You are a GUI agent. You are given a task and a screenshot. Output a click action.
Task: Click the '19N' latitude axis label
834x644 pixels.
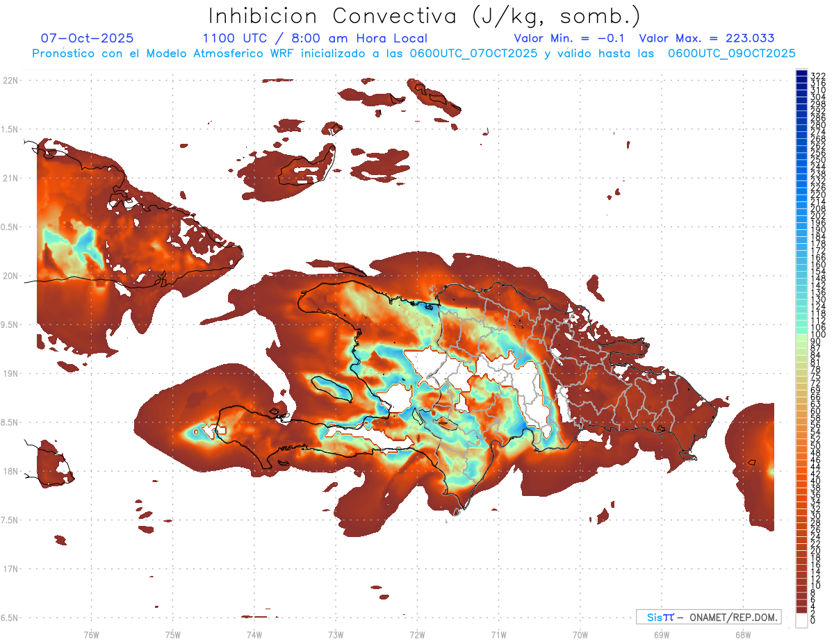coord(10,374)
